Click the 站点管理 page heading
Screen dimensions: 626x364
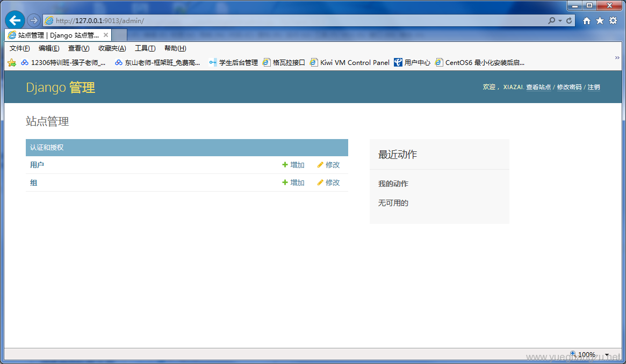point(47,121)
